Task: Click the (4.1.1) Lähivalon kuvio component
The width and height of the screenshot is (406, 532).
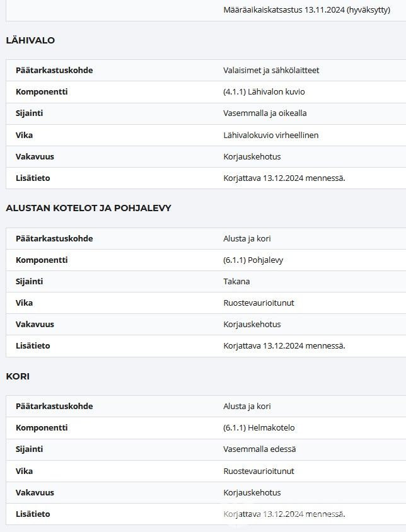Action: coord(264,92)
